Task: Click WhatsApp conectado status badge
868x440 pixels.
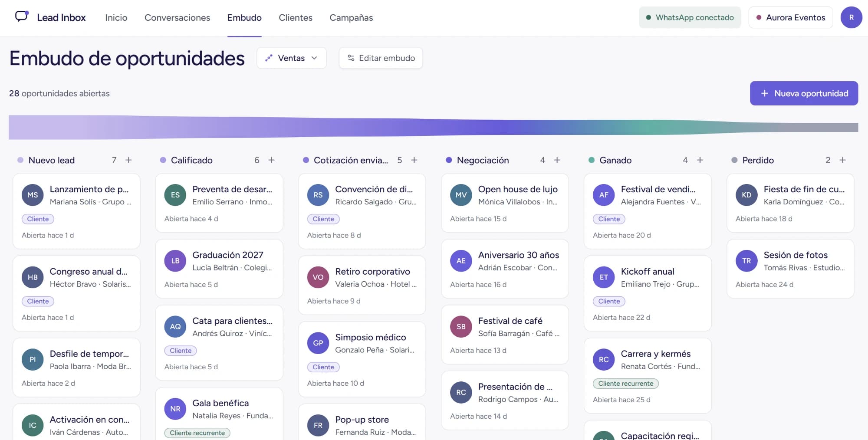Action: 690,17
